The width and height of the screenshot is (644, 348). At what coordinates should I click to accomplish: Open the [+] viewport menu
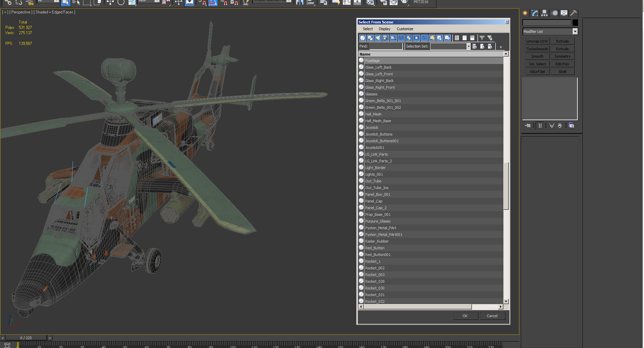pos(5,12)
